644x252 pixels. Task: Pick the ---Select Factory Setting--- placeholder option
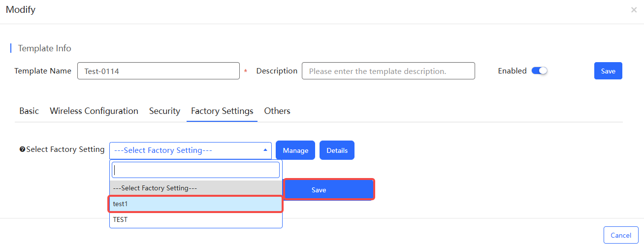click(x=195, y=188)
